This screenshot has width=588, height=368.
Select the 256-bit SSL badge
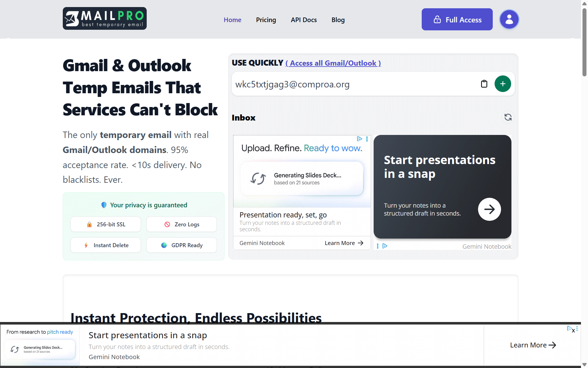(106, 224)
